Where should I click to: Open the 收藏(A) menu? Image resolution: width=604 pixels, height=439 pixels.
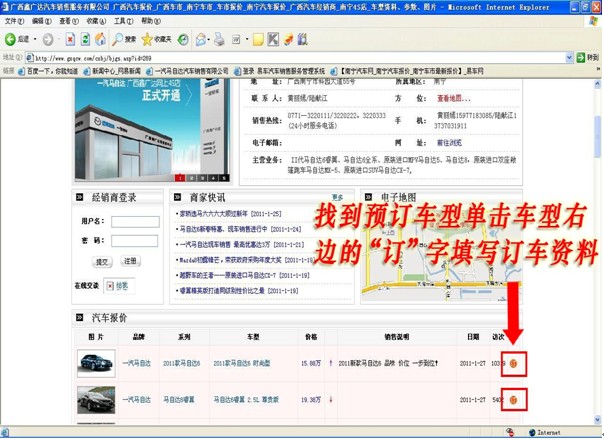[x=93, y=21]
